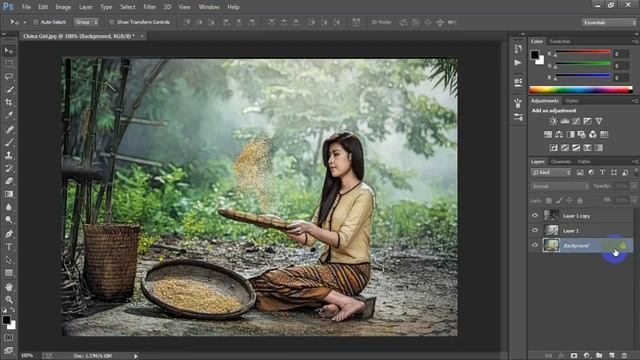The image size is (640, 360).
Task: Select the Pen tool
Action: tap(9, 234)
